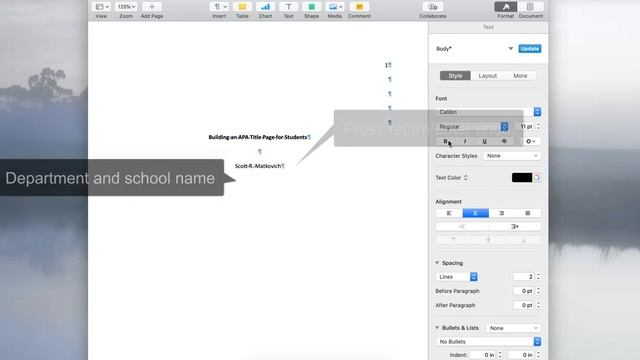Align text right
640x360 pixels.
click(502, 213)
